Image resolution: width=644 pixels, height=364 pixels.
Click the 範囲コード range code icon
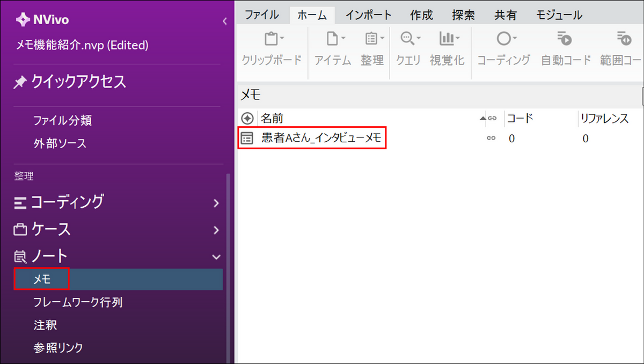624,40
